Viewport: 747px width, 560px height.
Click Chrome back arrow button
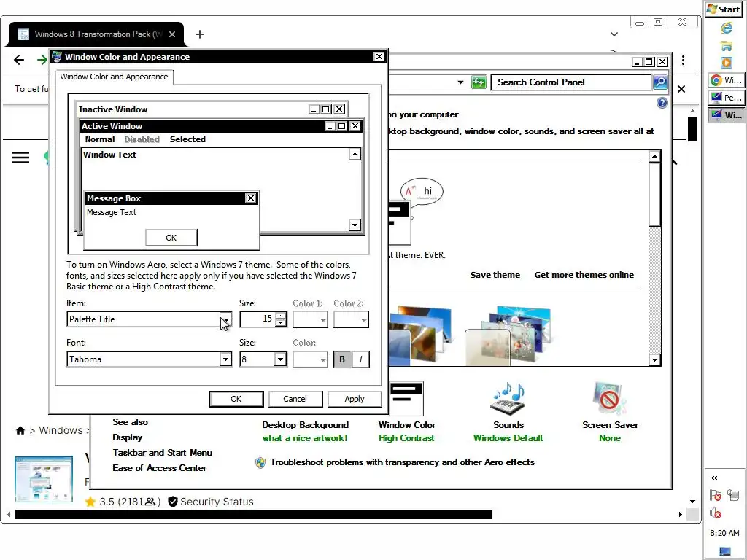click(18, 60)
